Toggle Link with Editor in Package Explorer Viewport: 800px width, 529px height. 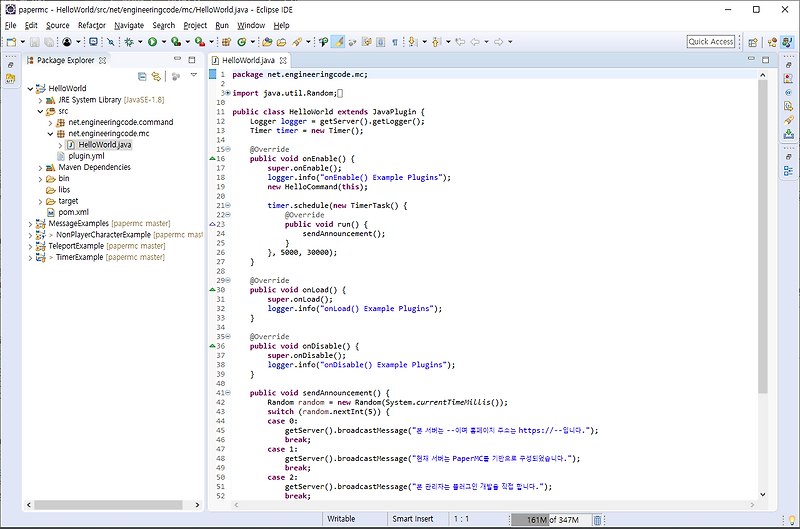click(157, 76)
